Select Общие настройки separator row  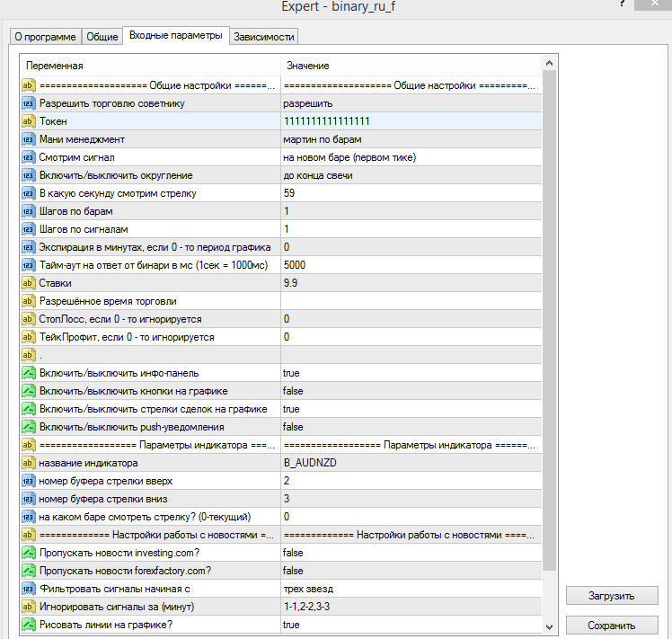[x=281, y=85]
